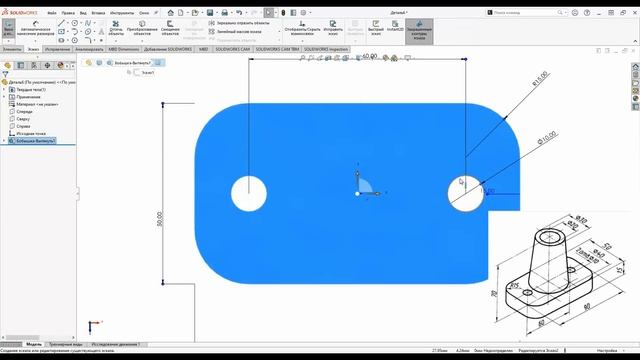
Task: Open the Инструменты menu
Action: point(122,13)
